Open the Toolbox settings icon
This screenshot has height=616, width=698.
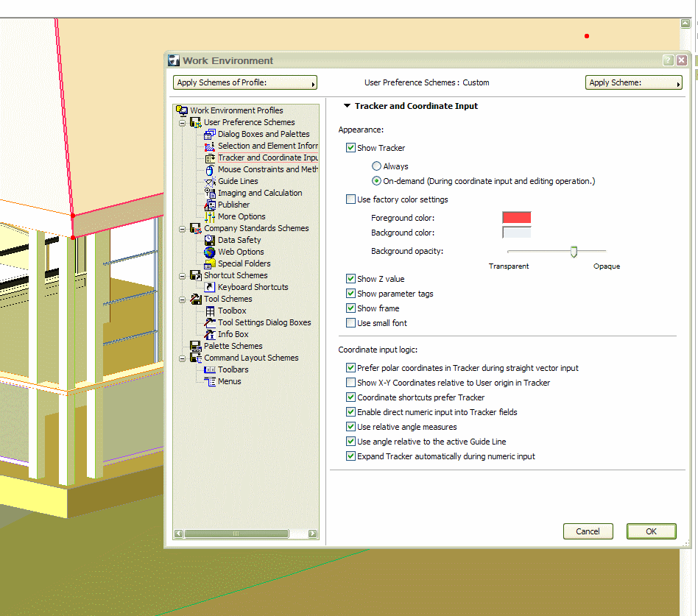[x=210, y=311]
